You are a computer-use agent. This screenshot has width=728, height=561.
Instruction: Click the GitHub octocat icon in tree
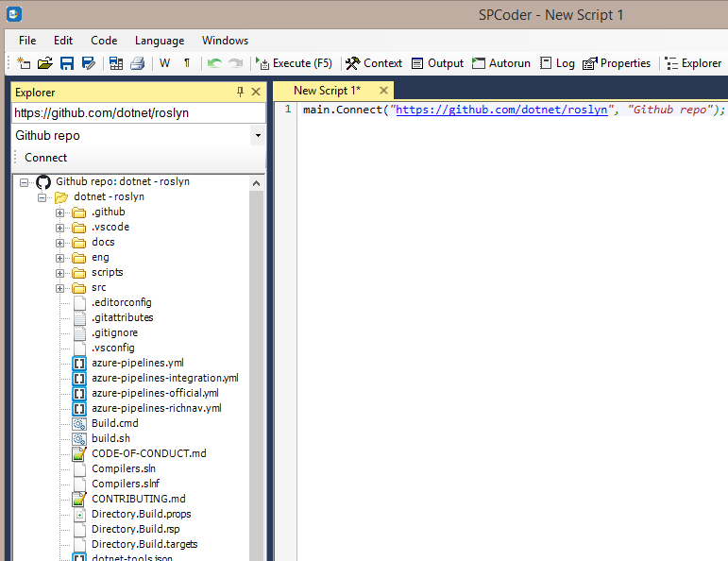click(43, 182)
